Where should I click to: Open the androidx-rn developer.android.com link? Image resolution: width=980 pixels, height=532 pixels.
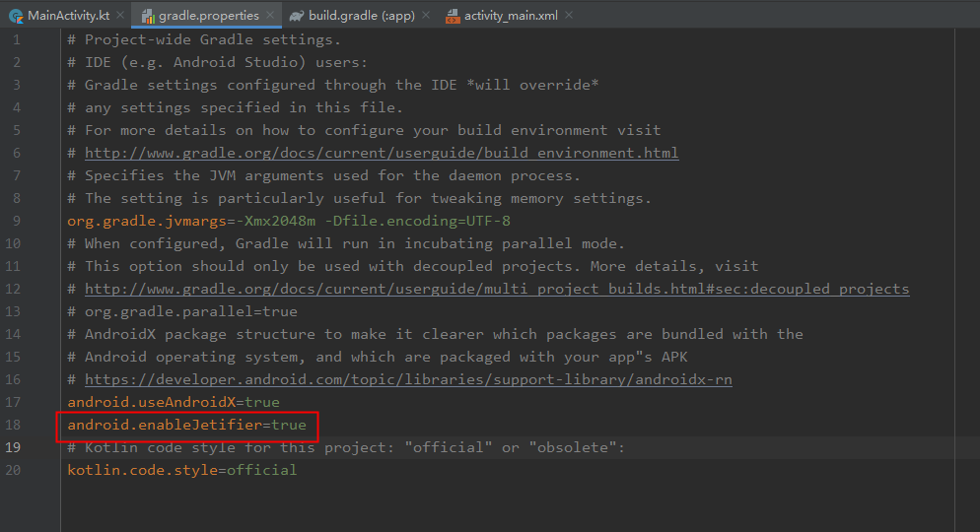pos(408,379)
